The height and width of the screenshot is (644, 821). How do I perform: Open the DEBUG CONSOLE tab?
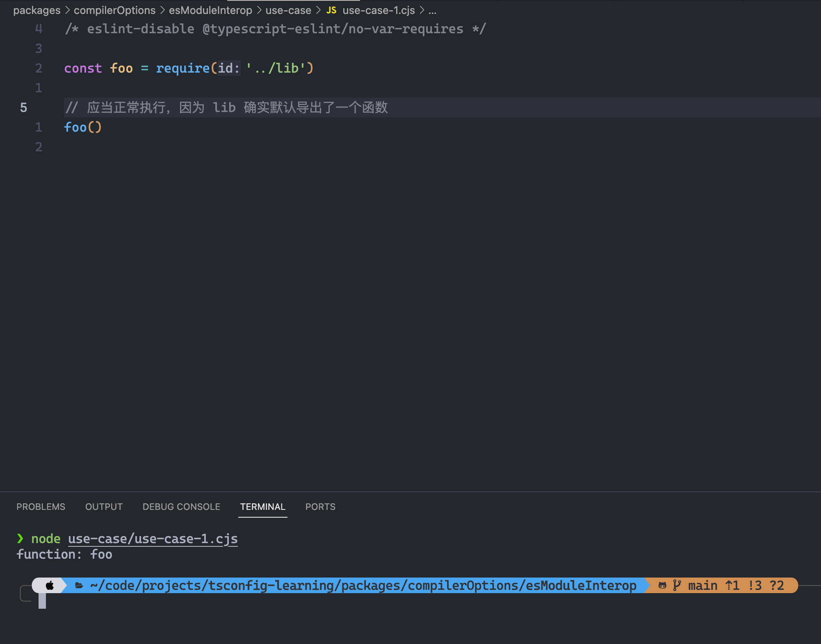click(181, 507)
